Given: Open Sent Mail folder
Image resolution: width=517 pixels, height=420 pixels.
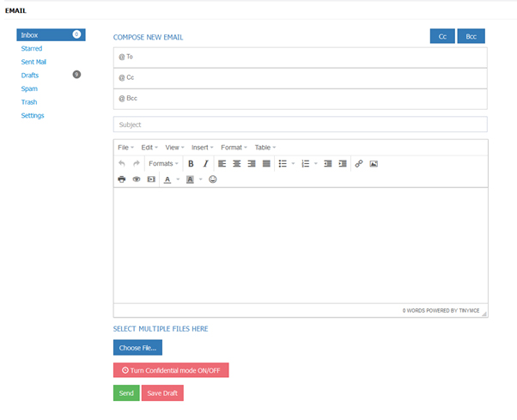Looking at the screenshot, I should (33, 62).
